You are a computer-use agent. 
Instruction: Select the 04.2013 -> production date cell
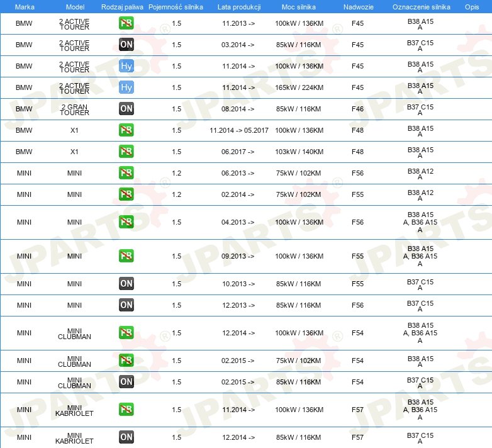pos(238,222)
